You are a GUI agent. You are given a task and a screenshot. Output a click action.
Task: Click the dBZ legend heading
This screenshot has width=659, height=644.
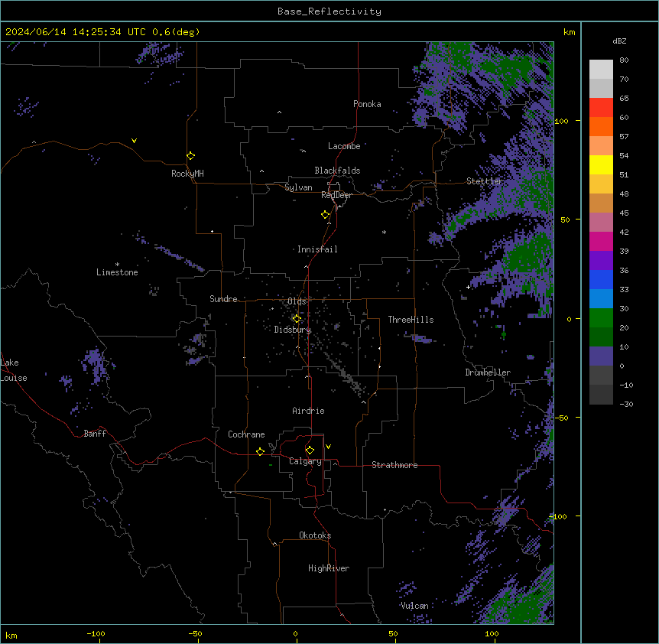point(619,41)
